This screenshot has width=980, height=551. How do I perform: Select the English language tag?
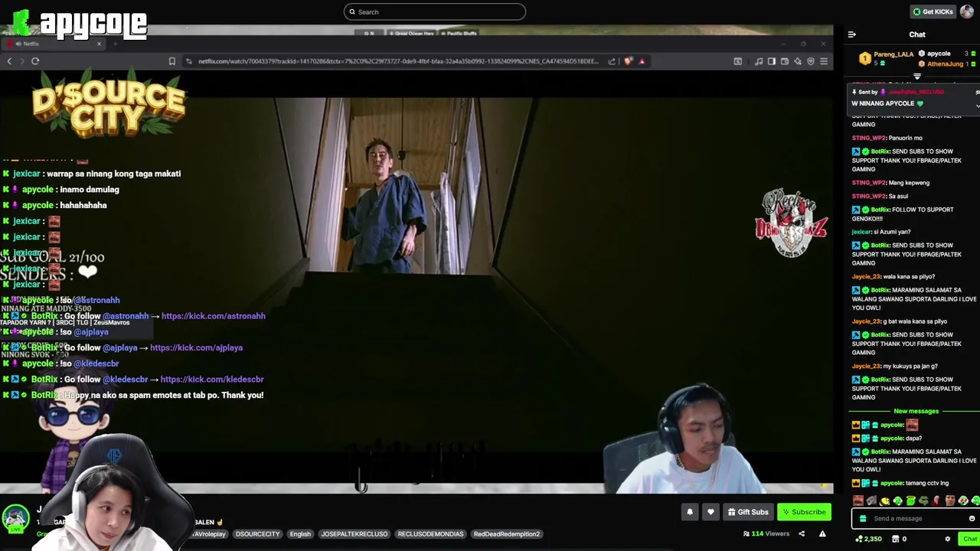click(x=300, y=533)
